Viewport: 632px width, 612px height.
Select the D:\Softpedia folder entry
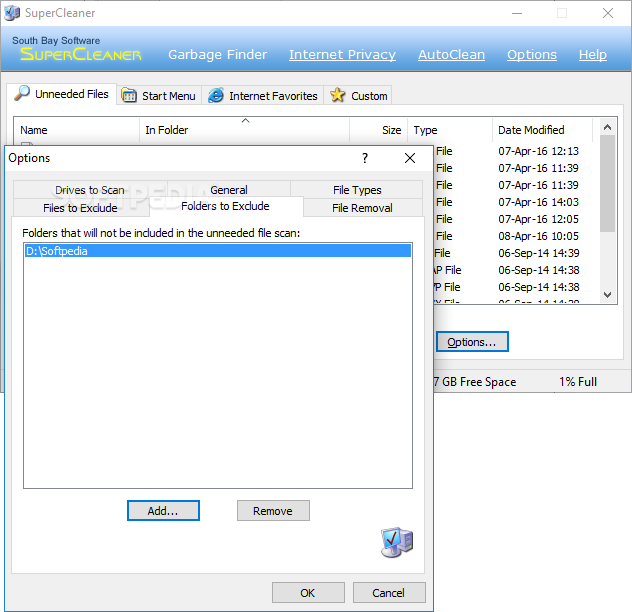(218, 251)
